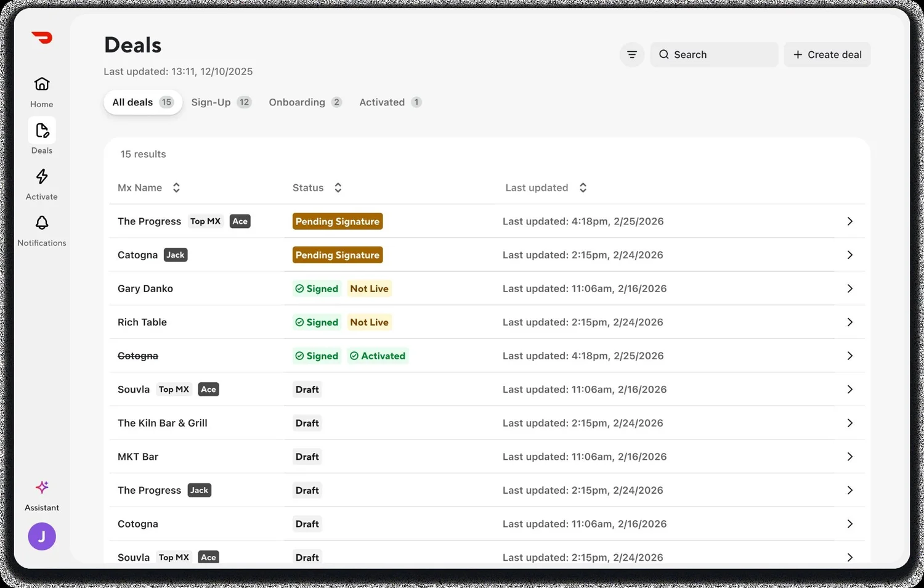Screen dimensions: 924x588
Task: Click Jack tag on The Progress draft
Action: click(x=199, y=491)
